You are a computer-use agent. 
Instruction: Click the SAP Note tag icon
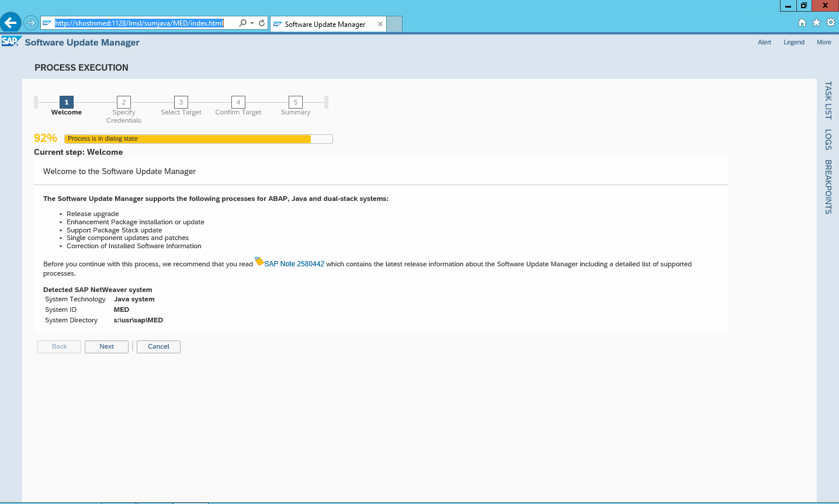(259, 261)
